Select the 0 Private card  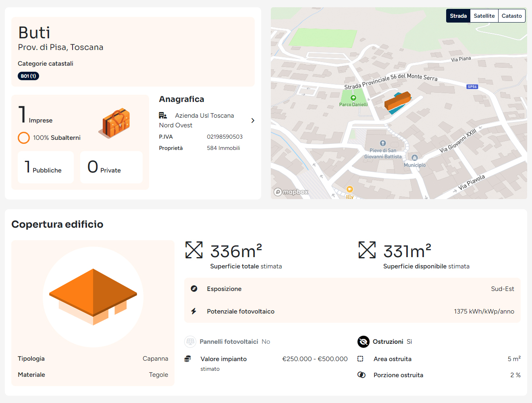pyautogui.click(x=111, y=167)
